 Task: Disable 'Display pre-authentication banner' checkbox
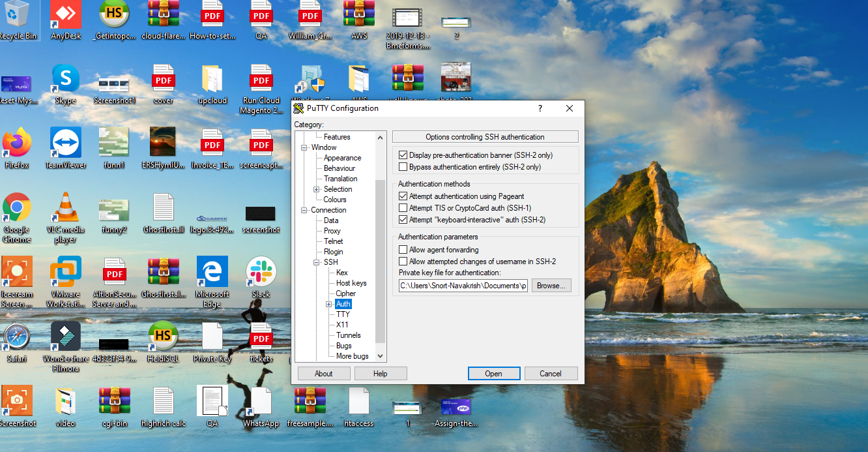pos(403,155)
